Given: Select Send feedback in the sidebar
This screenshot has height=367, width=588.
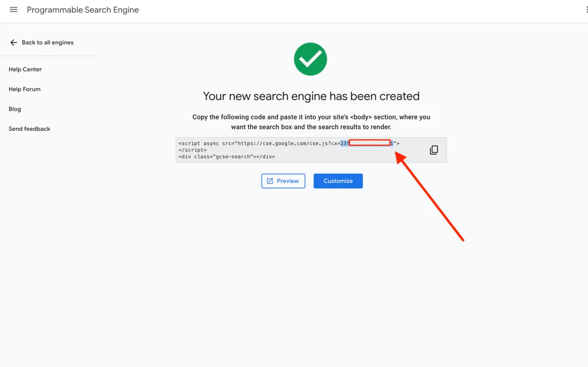Looking at the screenshot, I should pos(29,129).
